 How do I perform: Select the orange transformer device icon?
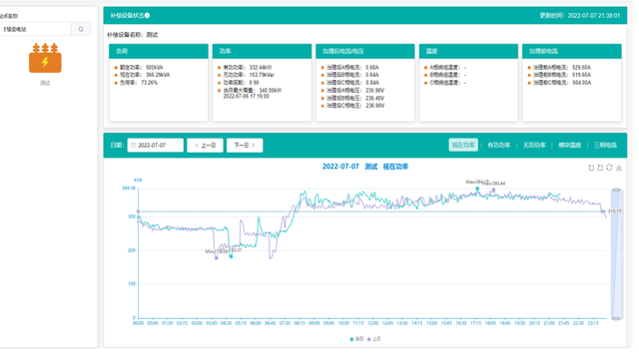pyautogui.click(x=45, y=58)
